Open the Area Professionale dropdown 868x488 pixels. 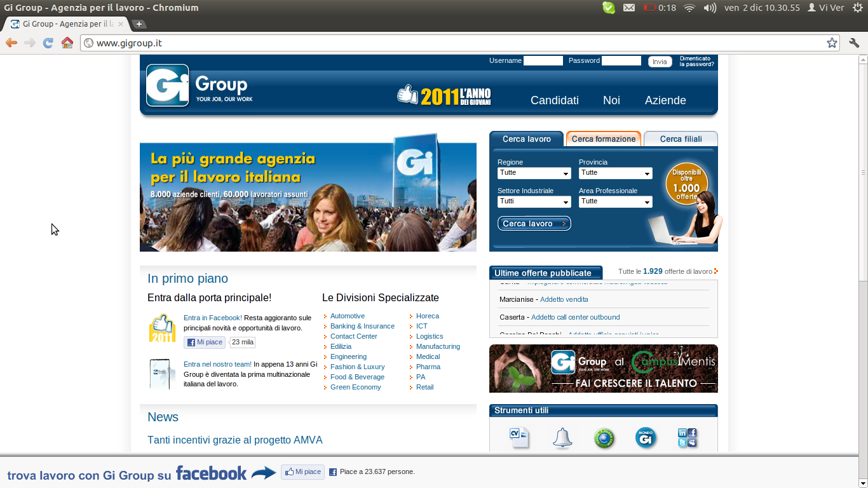[616, 202]
